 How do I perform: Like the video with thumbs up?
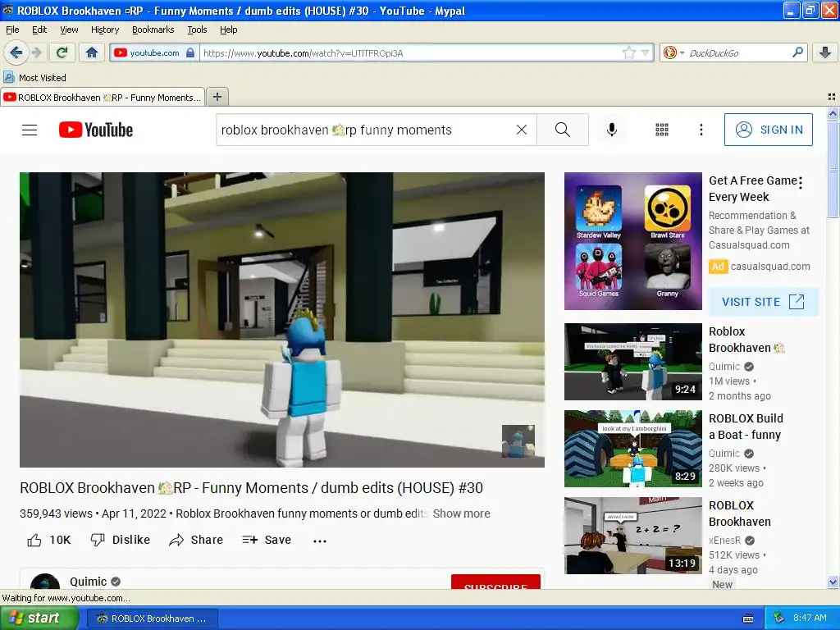pyautogui.click(x=48, y=540)
